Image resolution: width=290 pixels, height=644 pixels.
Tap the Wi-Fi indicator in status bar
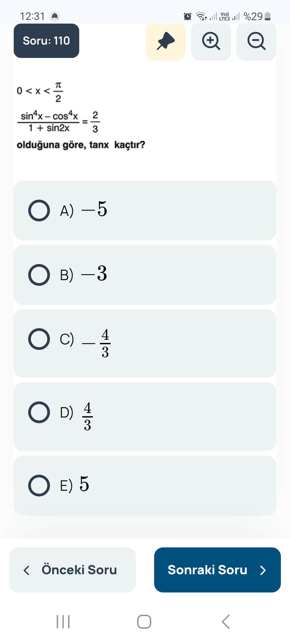[201, 17]
